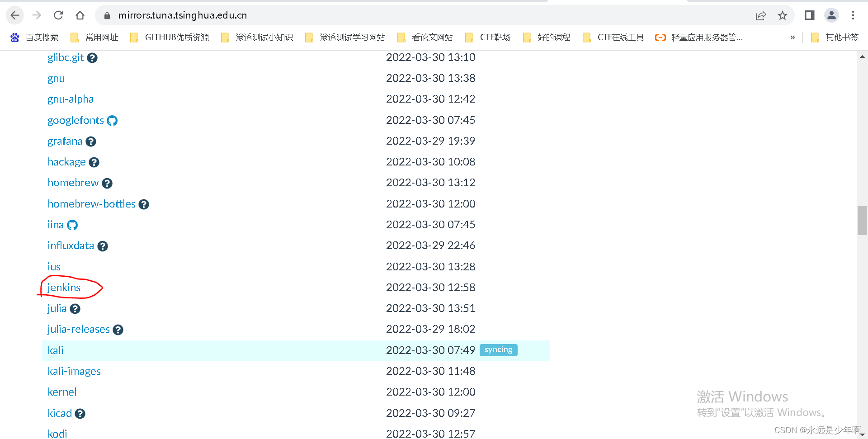Open the 百度搜索 bookmark
Screen dimensions: 868x439
click(x=34, y=38)
